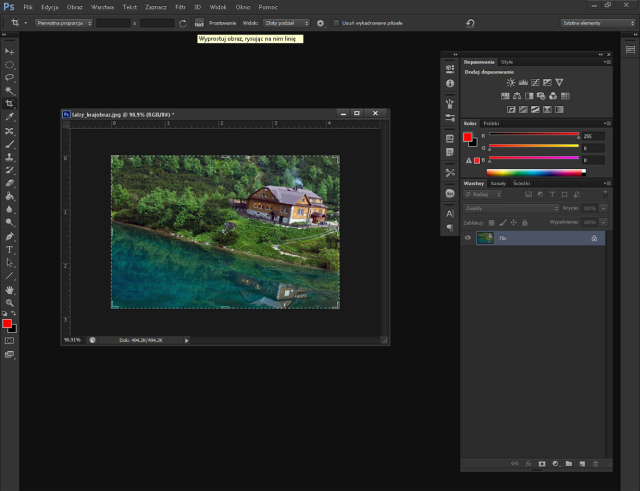
Task: Swap width and height rotate icon
Action: click(183, 23)
